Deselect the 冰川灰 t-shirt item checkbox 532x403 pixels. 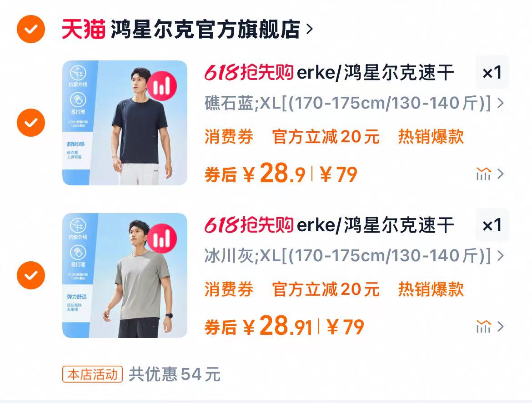pos(31,275)
